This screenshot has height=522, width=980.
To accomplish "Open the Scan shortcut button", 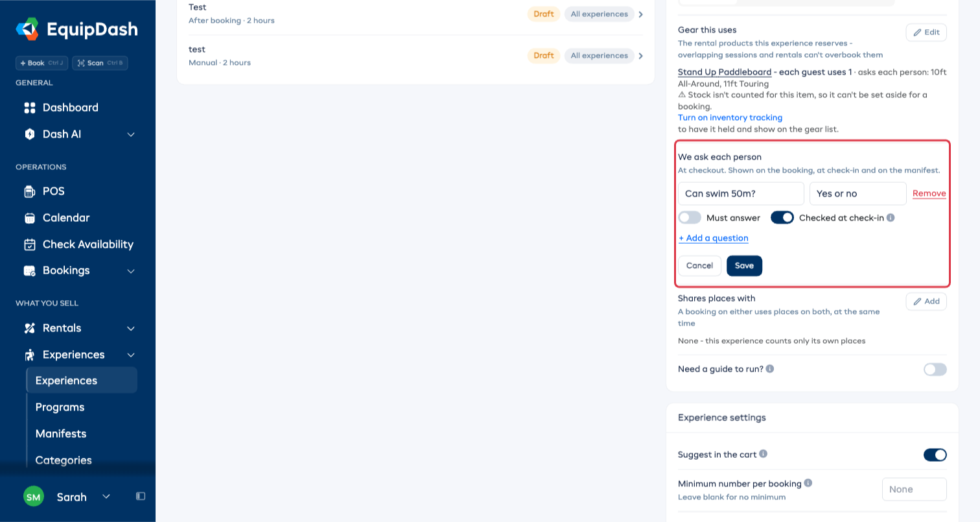I will [x=100, y=63].
